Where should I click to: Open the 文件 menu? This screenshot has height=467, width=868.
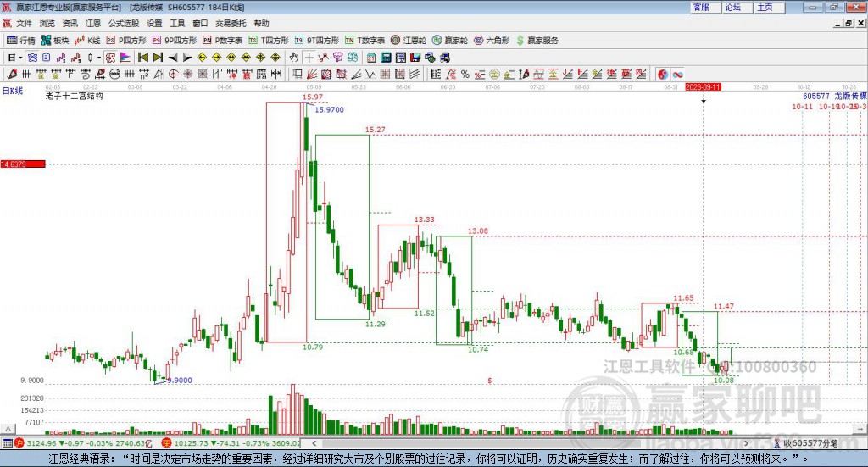click(x=25, y=23)
